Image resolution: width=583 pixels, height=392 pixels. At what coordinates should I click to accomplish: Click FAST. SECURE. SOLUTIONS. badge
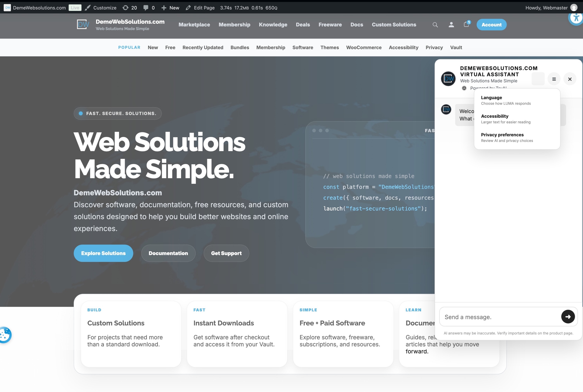pos(117,114)
